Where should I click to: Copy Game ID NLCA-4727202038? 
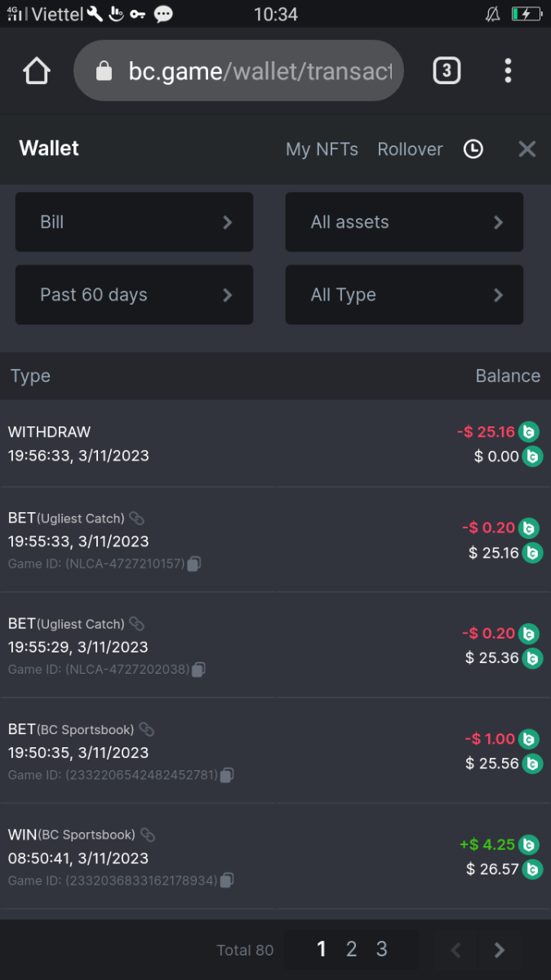point(198,670)
